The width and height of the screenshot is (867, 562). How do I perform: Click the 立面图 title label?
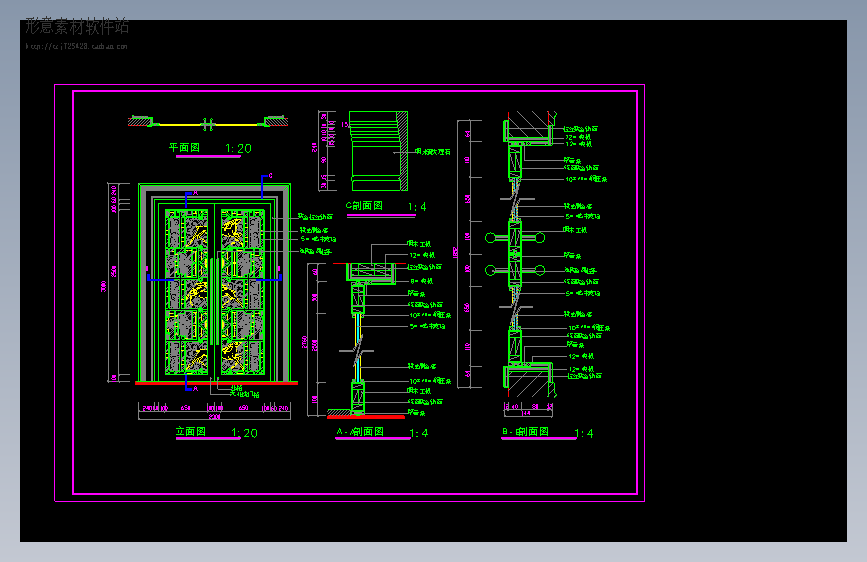point(191,431)
